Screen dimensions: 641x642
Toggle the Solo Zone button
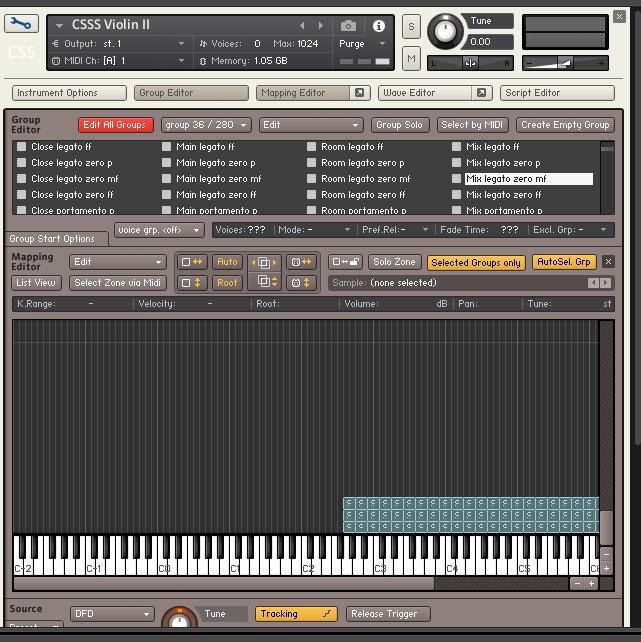(x=395, y=262)
